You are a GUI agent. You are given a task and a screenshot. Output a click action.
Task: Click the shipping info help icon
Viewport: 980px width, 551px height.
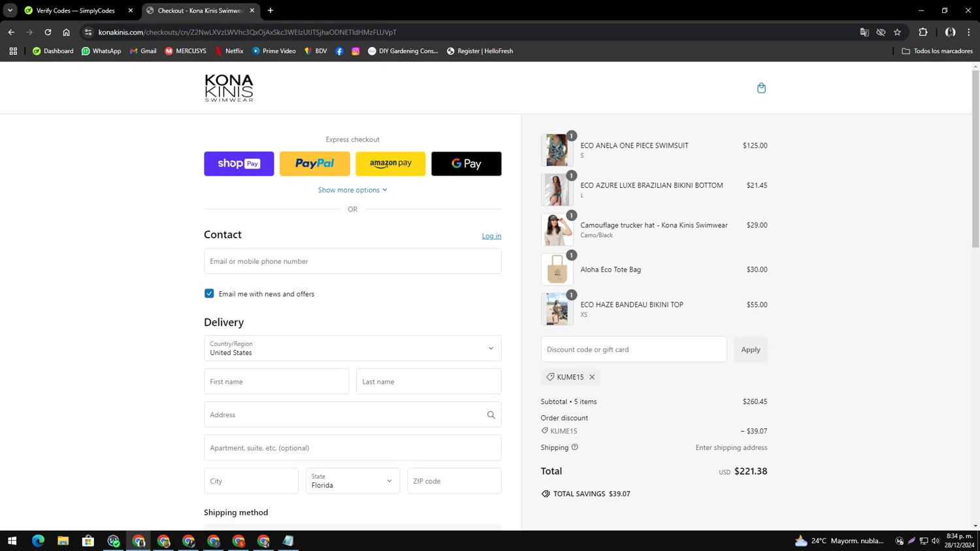point(575,447)
